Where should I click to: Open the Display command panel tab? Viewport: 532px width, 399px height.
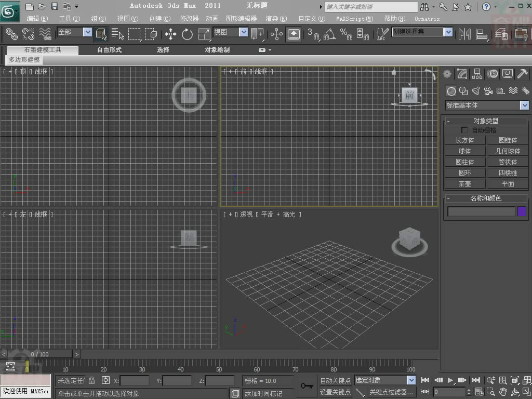pos(507,74)
